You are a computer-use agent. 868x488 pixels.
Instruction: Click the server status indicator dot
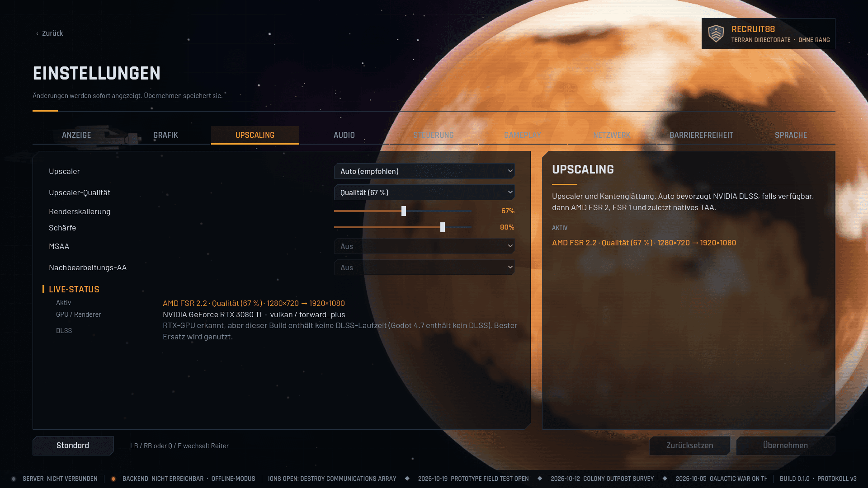click(x=14, y=479)
